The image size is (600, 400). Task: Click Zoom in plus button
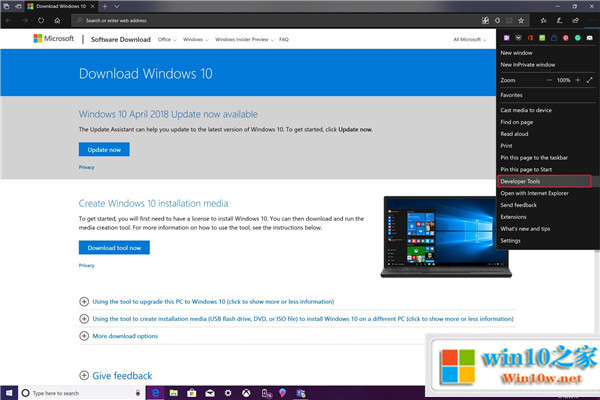[x=578, y=80]
